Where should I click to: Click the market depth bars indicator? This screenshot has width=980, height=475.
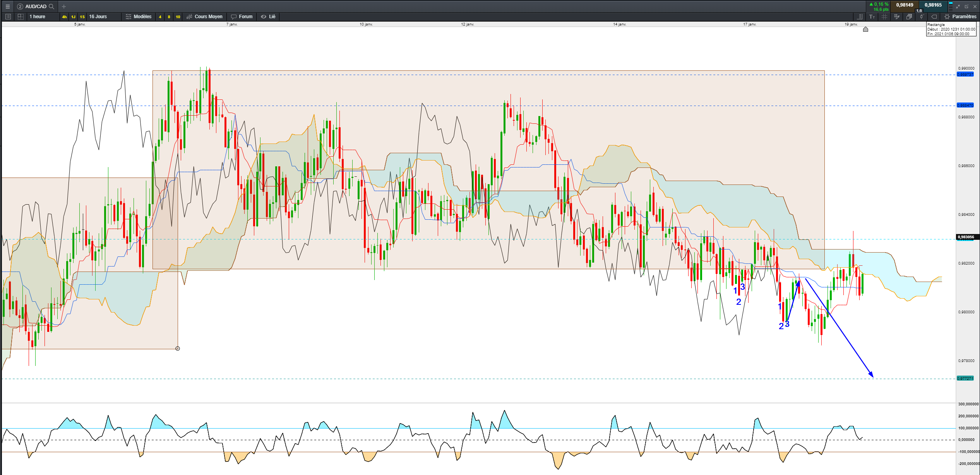coord(951,6)
